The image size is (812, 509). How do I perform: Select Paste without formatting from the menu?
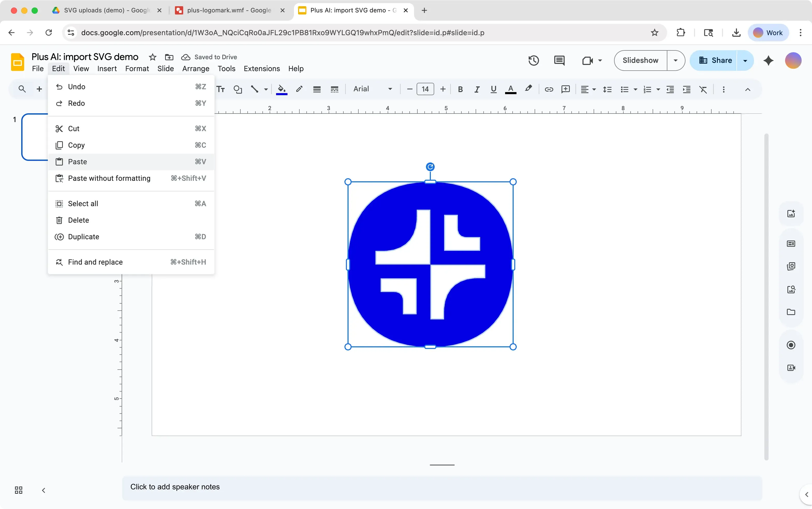pos(110,178)
